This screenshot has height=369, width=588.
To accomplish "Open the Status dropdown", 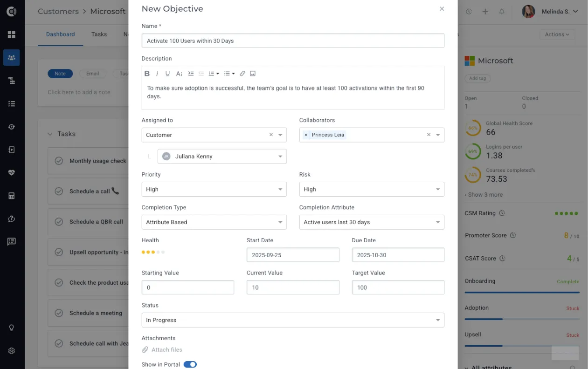I will pyautogui.click(x=293, y=320).
